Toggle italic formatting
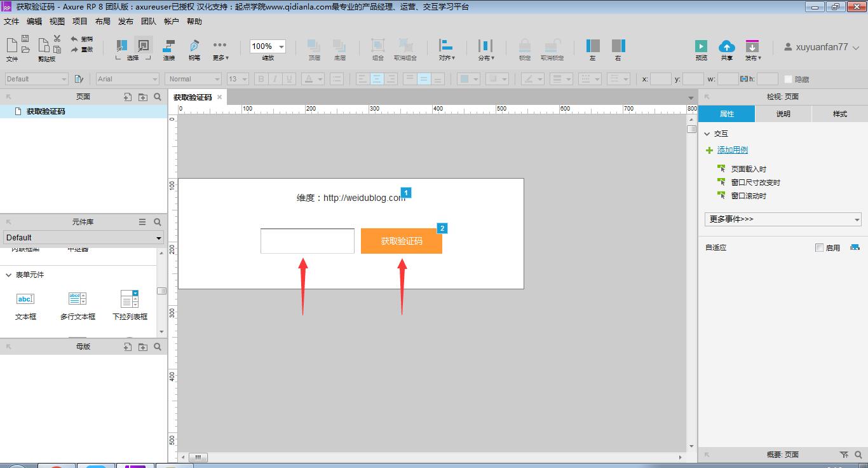The width and height of the screenshot is (868, 468). 275,79
